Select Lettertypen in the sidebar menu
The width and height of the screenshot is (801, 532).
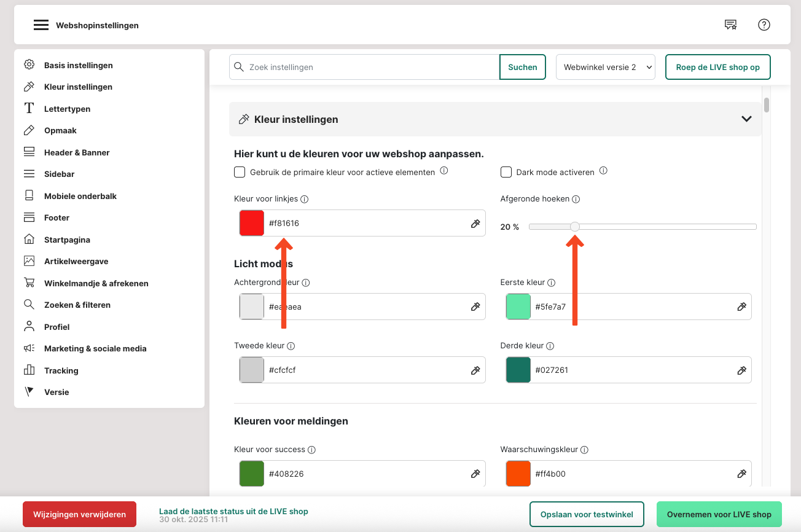tap(67, 109)
